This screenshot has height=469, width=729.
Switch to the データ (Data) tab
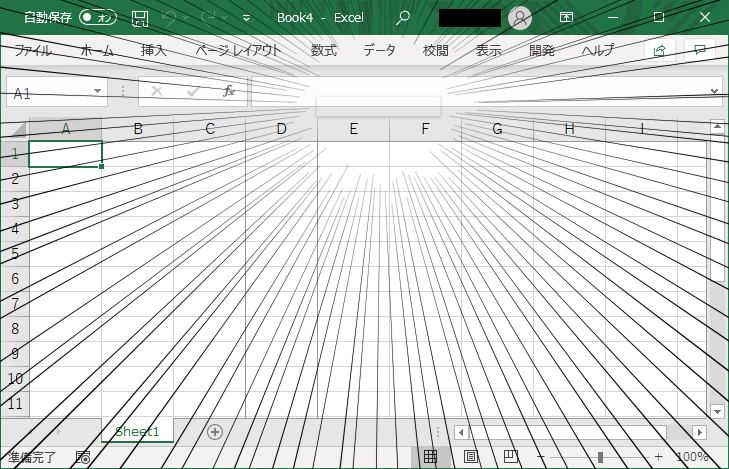[x=379, y=50]
